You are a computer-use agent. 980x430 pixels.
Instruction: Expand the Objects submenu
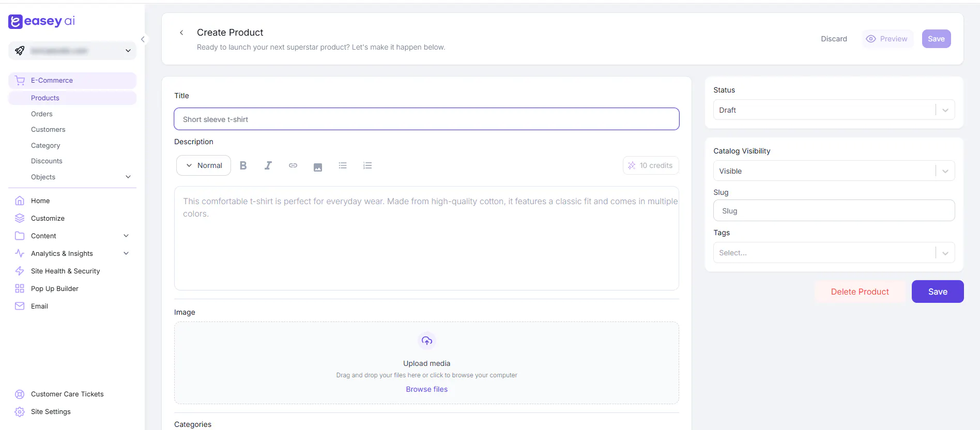point(128,177)
